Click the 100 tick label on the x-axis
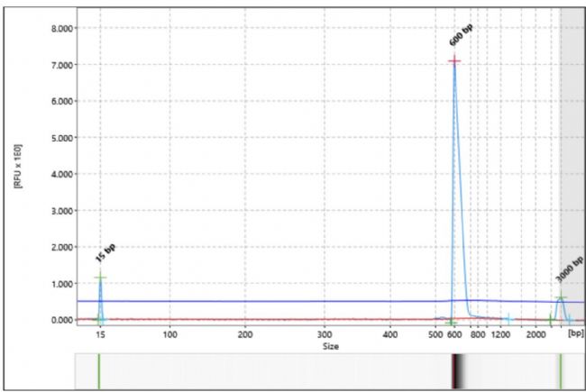This screenshot has width=586, height=392. click(169, 334)
